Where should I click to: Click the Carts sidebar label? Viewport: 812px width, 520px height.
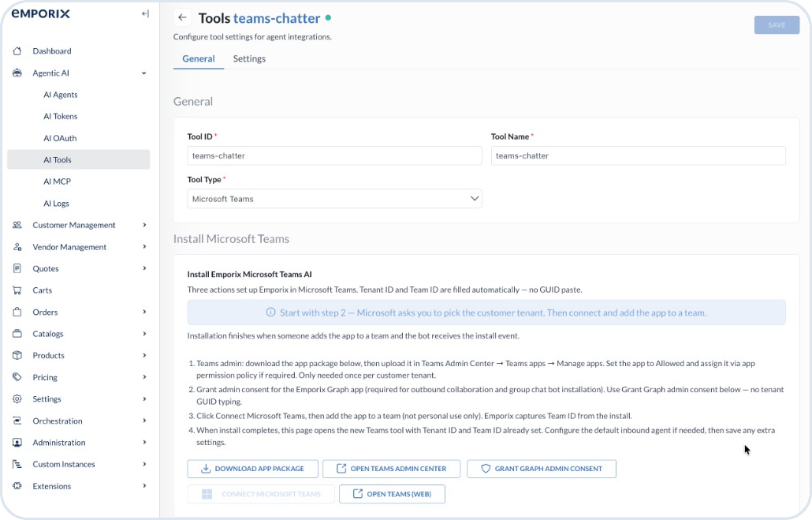[x=43, y=290]
